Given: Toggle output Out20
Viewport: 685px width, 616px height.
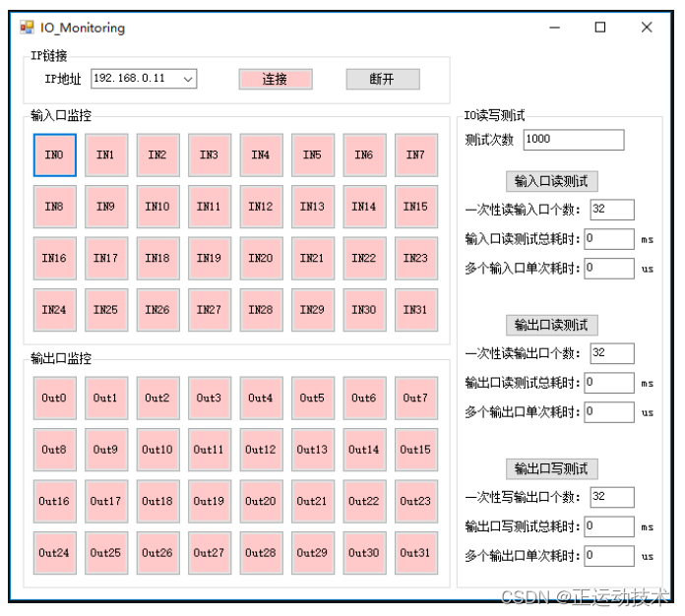Looking at the screenshot, I should [x=261, y=501].
